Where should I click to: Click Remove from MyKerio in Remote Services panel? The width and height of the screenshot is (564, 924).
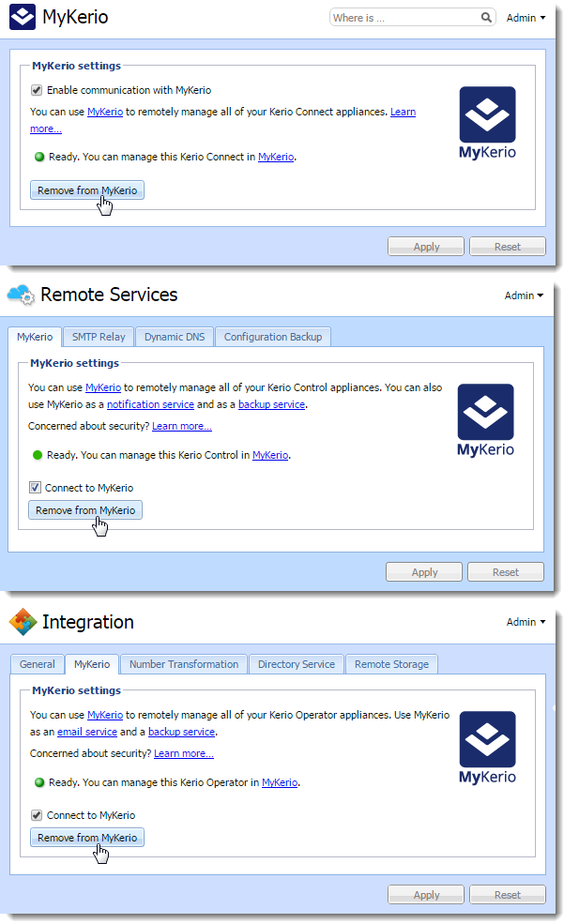tap(85, 510)
